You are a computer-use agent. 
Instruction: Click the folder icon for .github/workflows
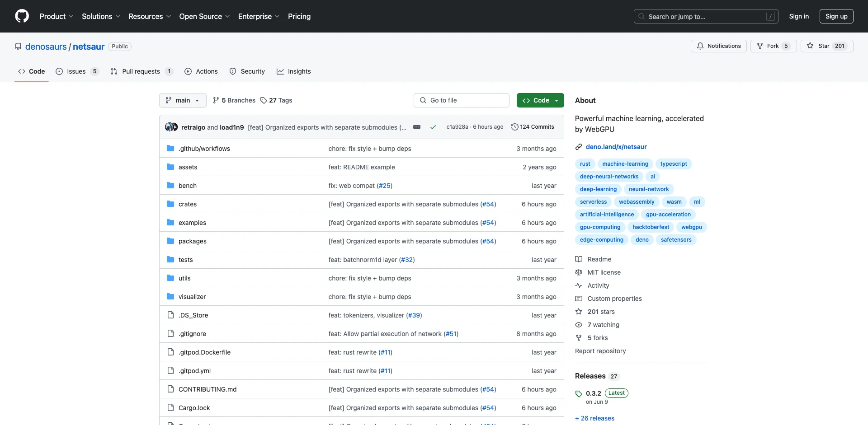pyautogui.click(x=170, y=149)
